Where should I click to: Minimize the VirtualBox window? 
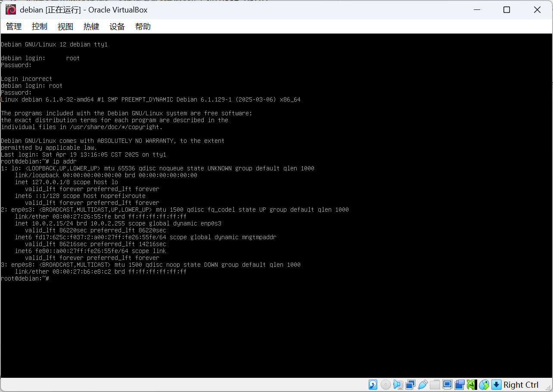pyautogui.click(x=476, y=9)
